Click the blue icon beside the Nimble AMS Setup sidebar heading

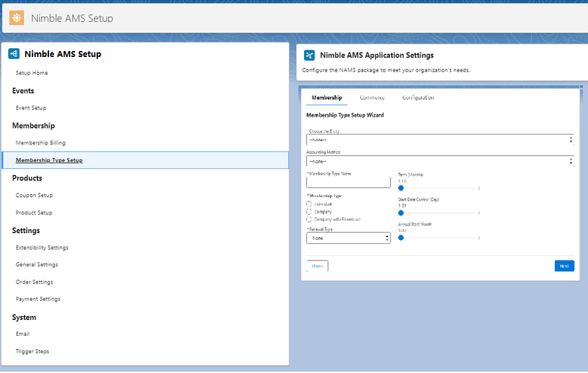(x=14, y=54)
